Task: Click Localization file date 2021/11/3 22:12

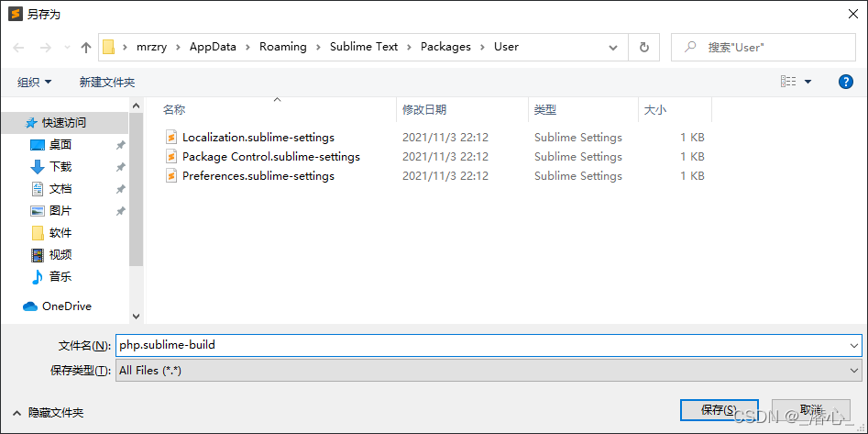Action: (x=445, y=137)
